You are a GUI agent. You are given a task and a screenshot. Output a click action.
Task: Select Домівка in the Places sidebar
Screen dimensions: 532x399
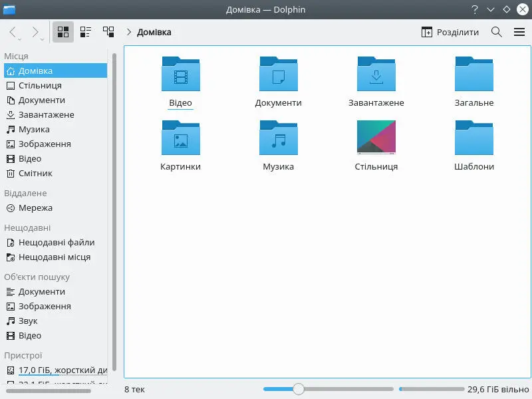(x=56, y=70)
